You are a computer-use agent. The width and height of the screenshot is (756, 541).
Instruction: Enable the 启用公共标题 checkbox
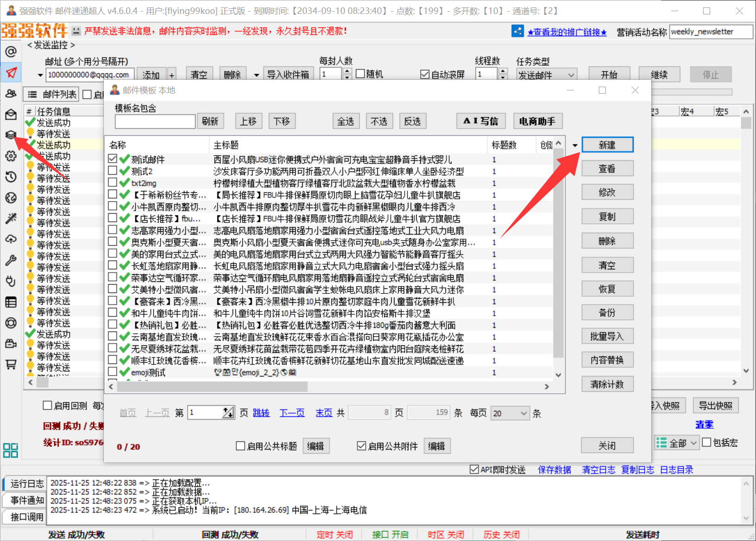(241, 446)
